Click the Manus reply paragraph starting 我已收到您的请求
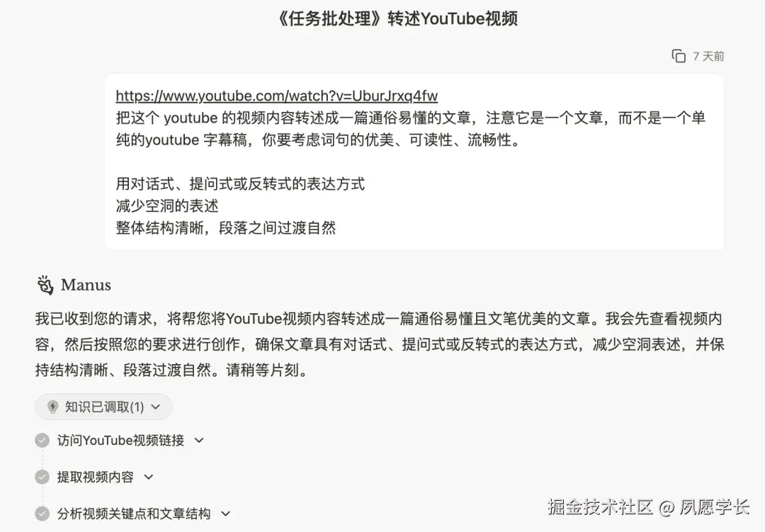 [x=380, y=344]
